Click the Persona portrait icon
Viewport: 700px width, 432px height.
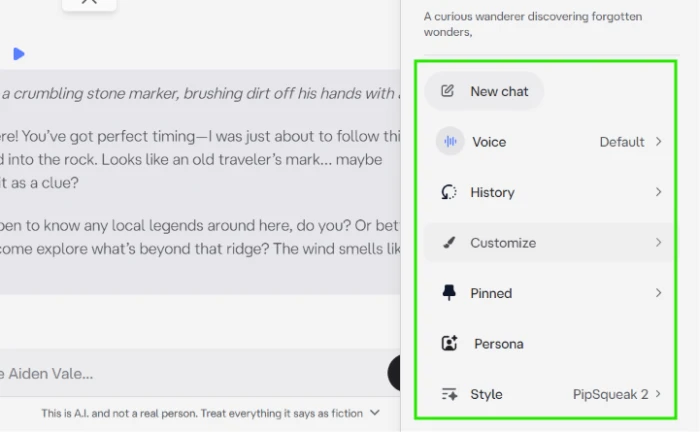click(450, 343)
